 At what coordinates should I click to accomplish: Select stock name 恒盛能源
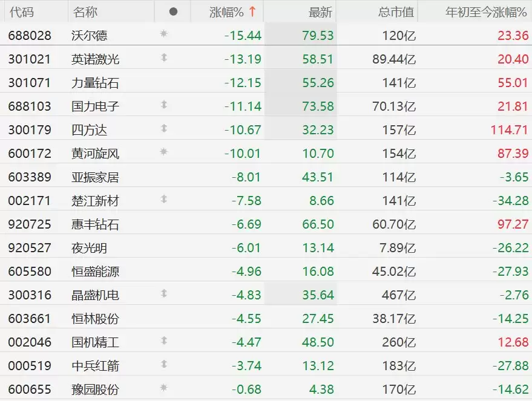click(x=96, y=271)
